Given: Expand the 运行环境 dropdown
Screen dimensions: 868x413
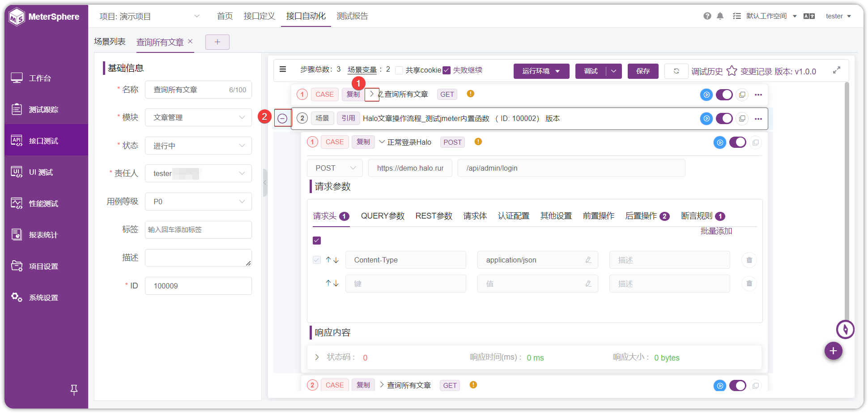Looking at the screenshot, I should point(541,71).
